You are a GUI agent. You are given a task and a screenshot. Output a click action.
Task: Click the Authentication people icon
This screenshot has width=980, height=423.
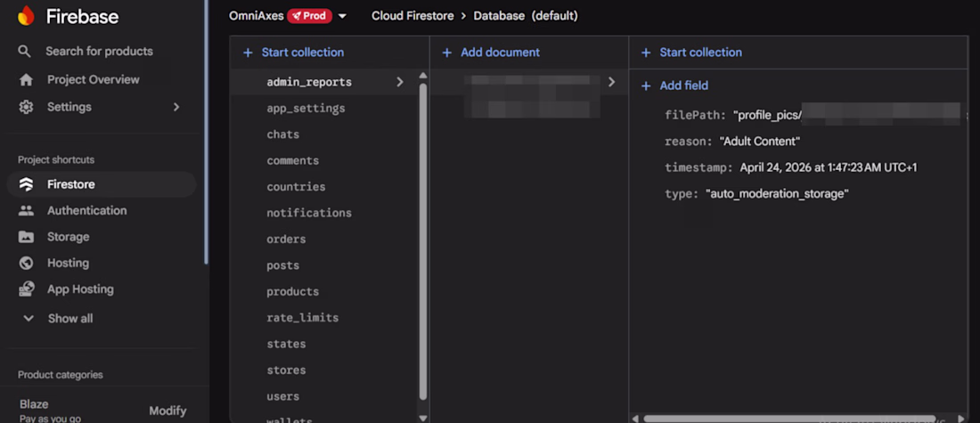[26, 210]
